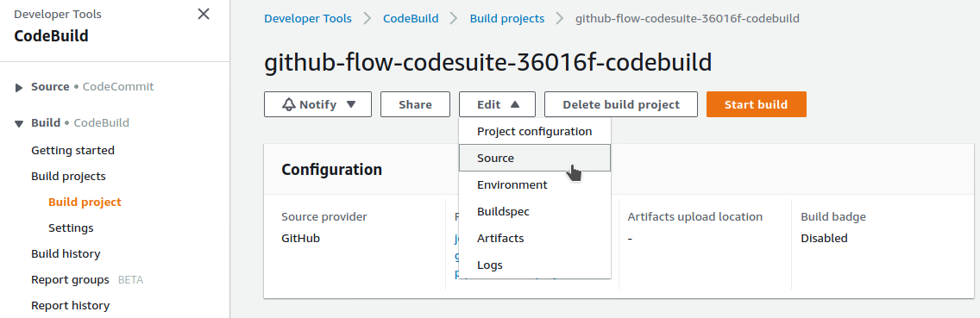Click the CodeBuild sidebar title
Image resolution: width=980 pixels, height=318 pixels.
51,36
